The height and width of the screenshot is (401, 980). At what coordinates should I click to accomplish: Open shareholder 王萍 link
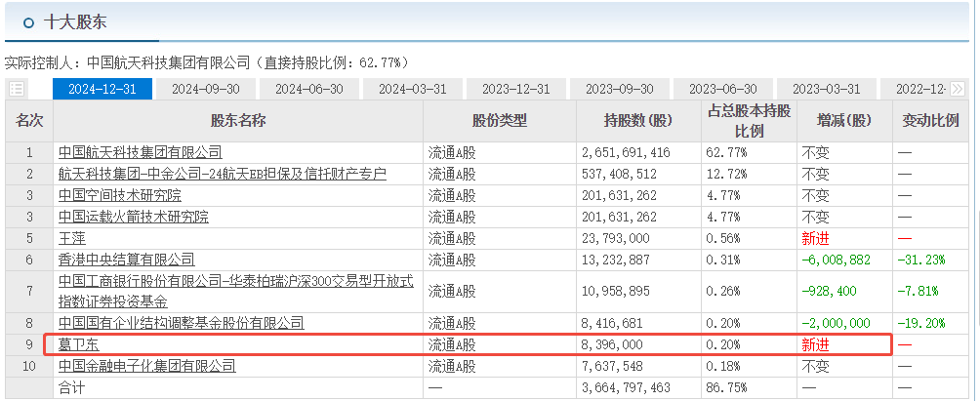tap(72, 238)
